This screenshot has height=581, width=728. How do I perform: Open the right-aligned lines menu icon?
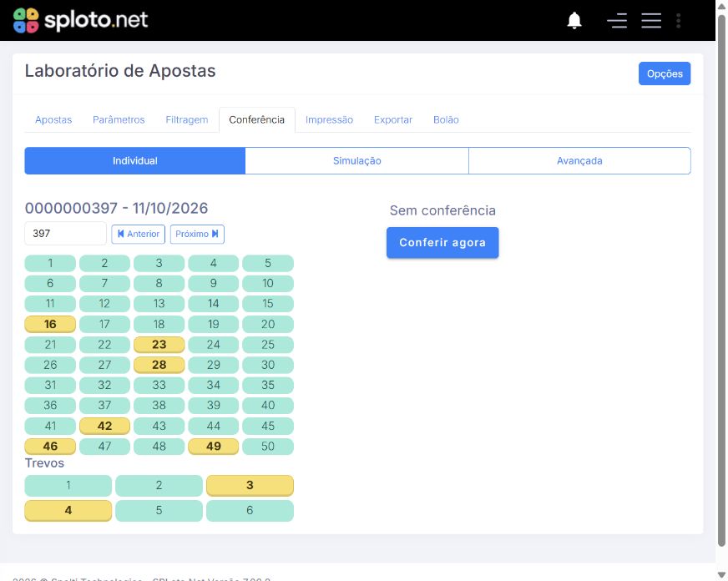tap(617, 20)
